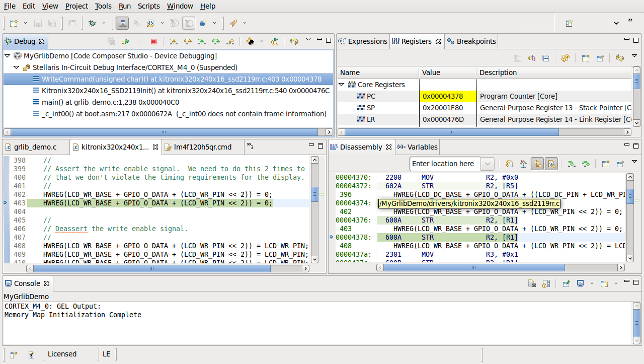644x364 pixels.
Task: Toggle Link with Active Debug Context in Disassembly
Action: [x=537, y=164]
